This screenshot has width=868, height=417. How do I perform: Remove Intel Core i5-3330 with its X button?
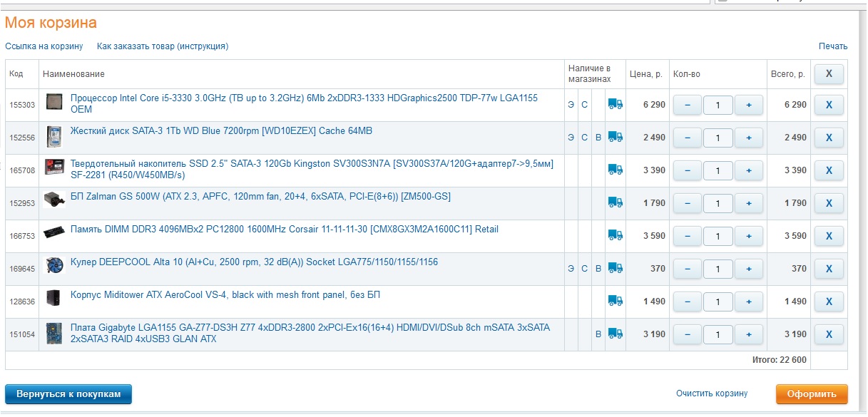(x=829, y=105)
